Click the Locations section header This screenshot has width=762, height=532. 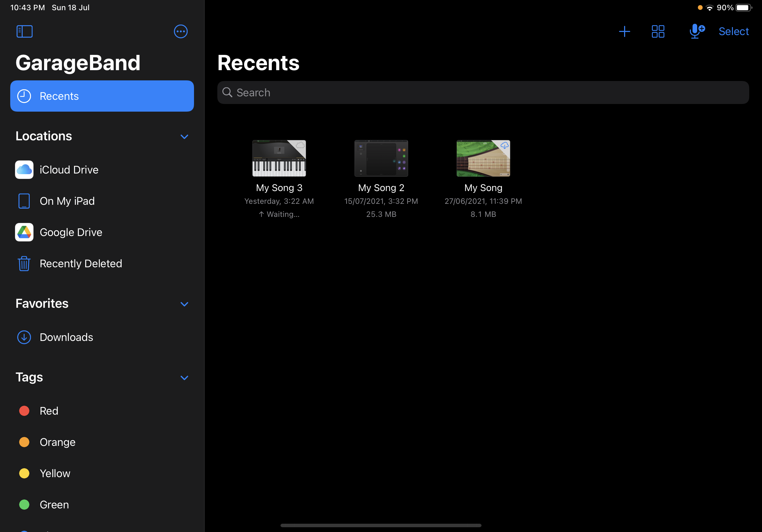pyautogui.click(x=44, y=136)
